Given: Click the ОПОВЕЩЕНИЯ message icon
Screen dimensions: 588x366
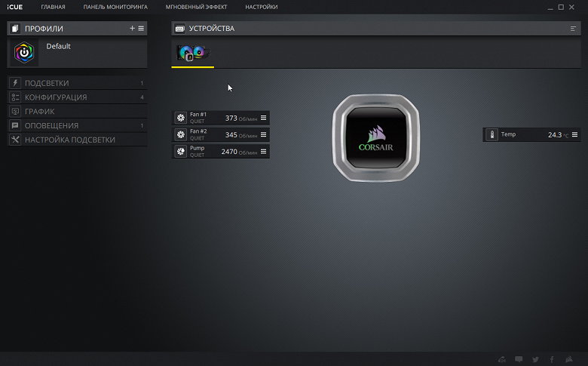Looking at the screenshot, I should coord(15,125).
